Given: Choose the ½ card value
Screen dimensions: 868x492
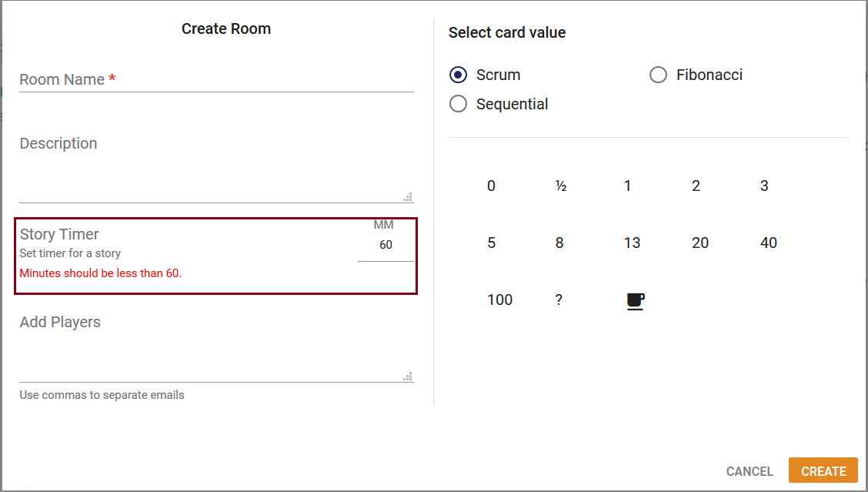Looking at the screenshot, I should pyautogui.click(x=559, y=186).
